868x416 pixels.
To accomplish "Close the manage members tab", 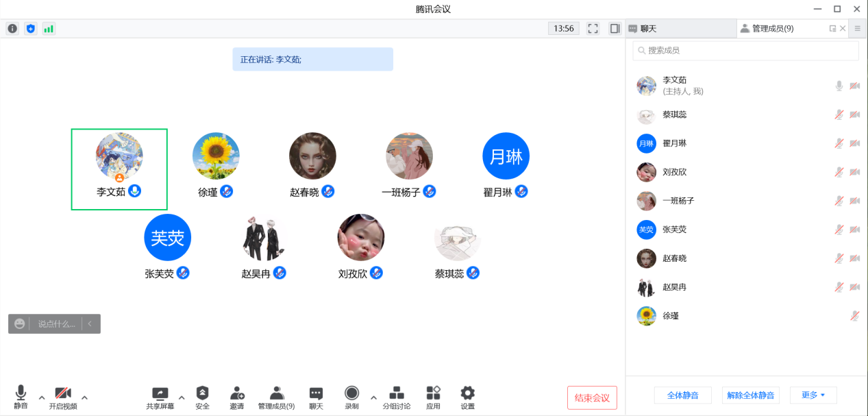I will coord(843,29).
